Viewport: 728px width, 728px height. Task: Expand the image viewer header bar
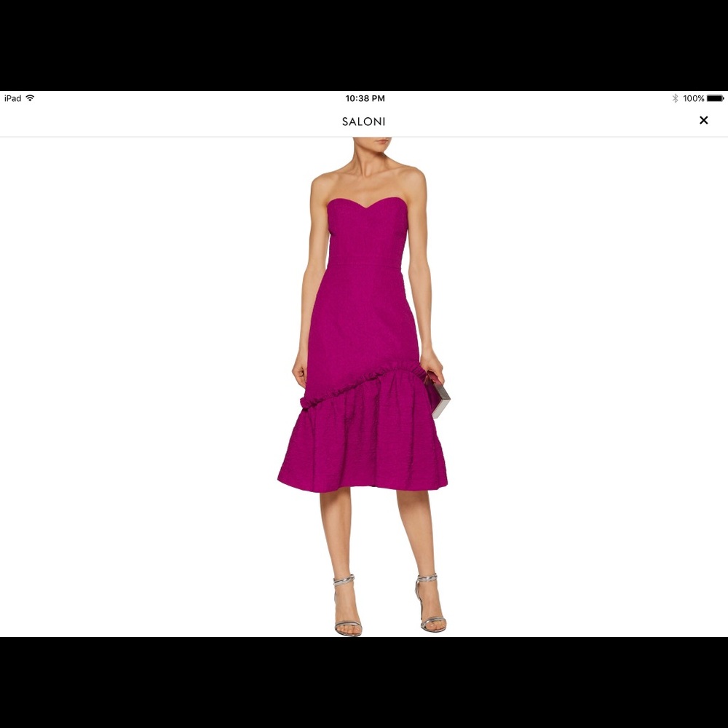(x=363, y=121)
